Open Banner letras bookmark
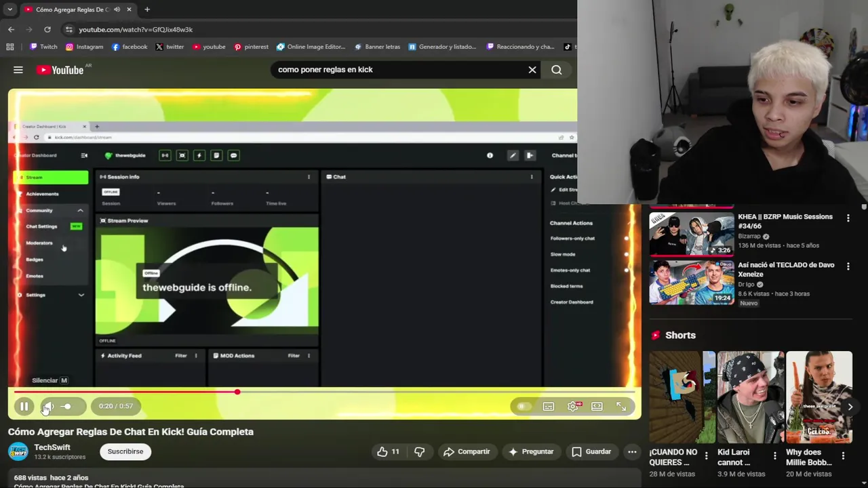Screen dimensions: 868x488 coord(378,47)
